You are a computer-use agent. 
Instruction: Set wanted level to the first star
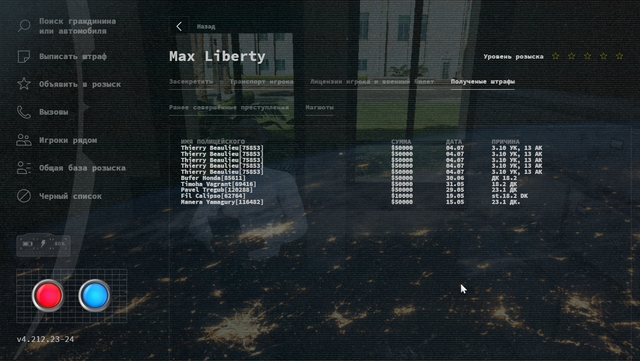[x=556, y=56]
